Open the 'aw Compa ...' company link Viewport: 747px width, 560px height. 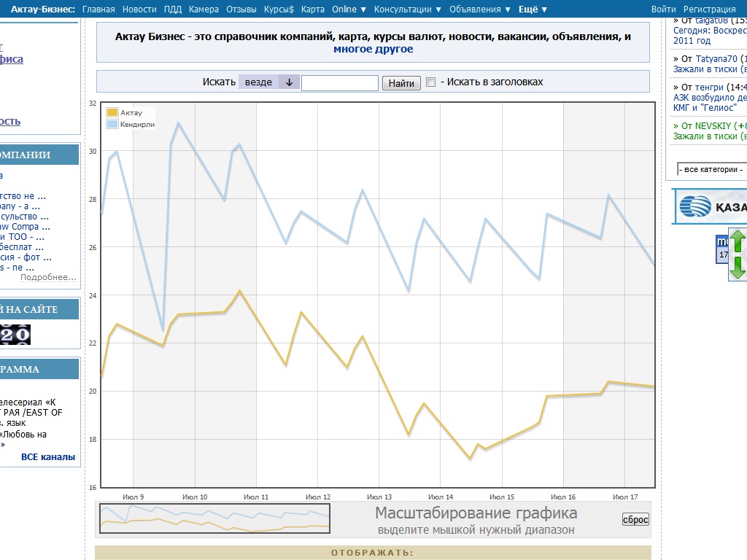[25, 227]
